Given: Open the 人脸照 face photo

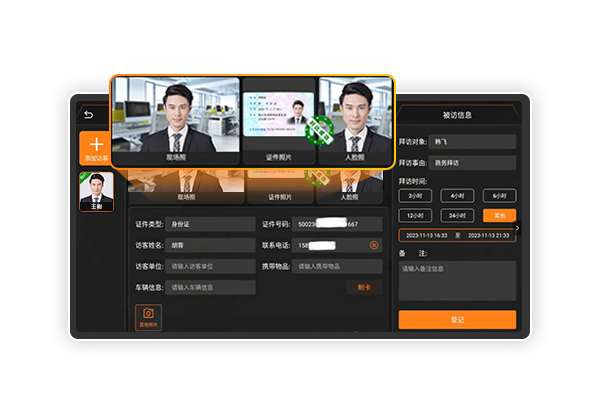Looking at the screenshot, I should tap(356, 118).
